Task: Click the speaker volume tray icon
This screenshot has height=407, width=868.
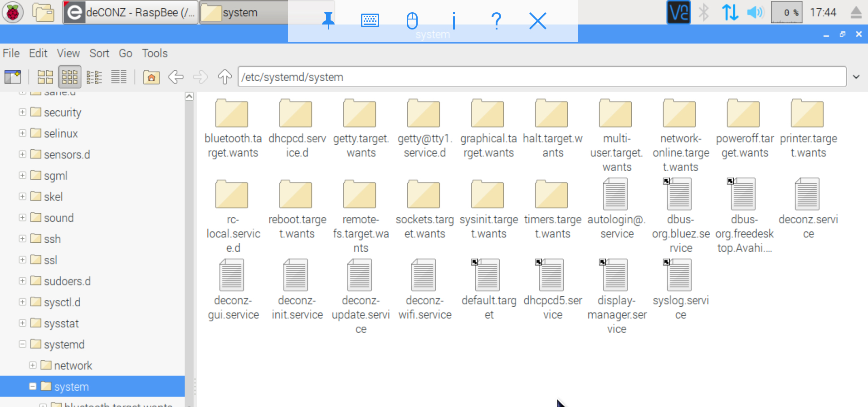Action: click(755, 12)
